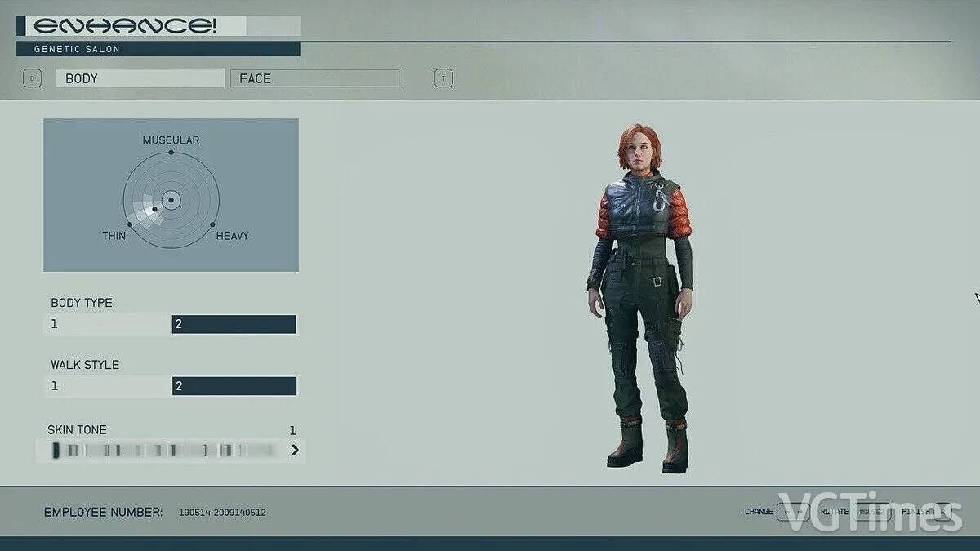Click the center dot of body shape wheel
Image resolution: width=980 pixels, height=551 pixels.
[x=171, y=199]
